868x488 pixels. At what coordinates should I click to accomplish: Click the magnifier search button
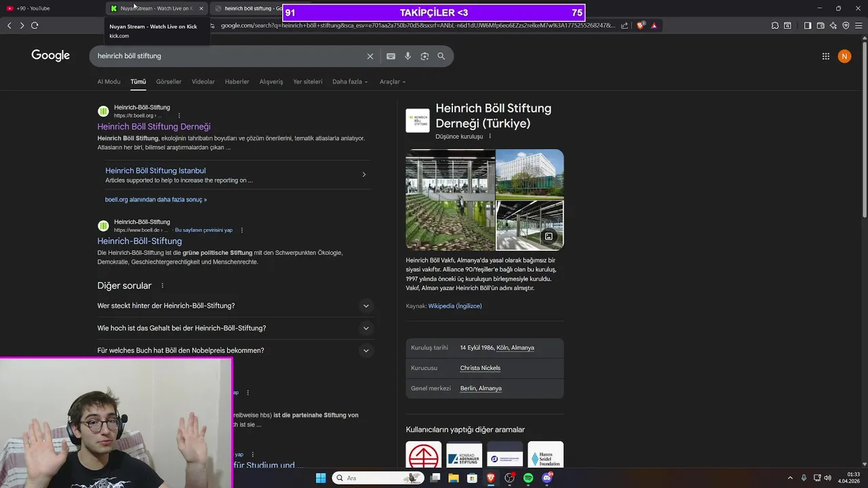pyautogui.click(x=441, y=56)
